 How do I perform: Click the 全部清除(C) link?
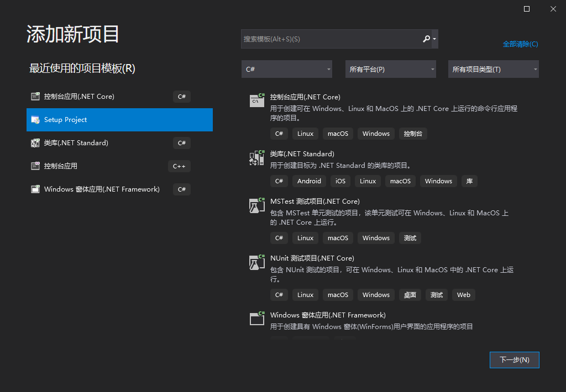point(520,43)
